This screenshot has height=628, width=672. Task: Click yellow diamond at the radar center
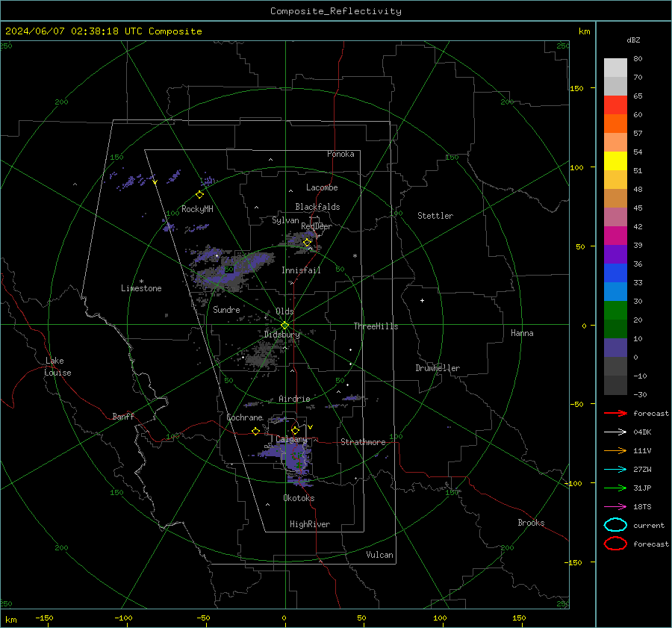pos(285,326)
